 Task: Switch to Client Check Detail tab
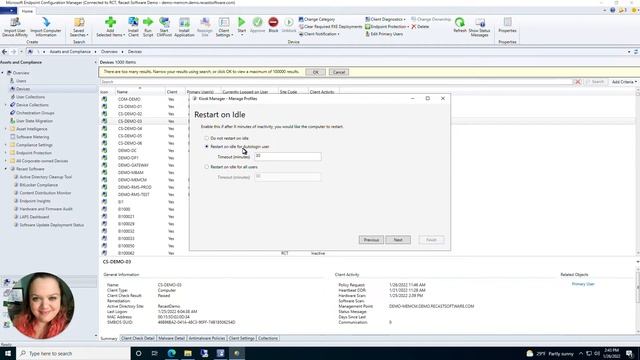point(138,338)
